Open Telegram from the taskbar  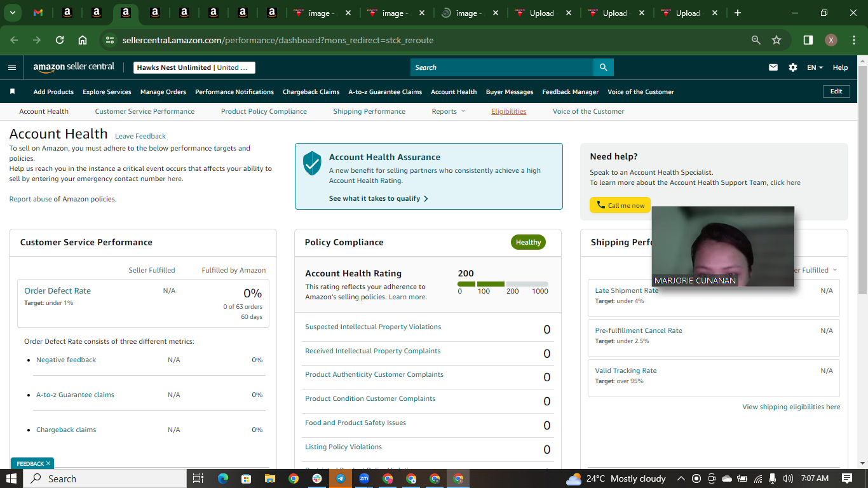341,478
